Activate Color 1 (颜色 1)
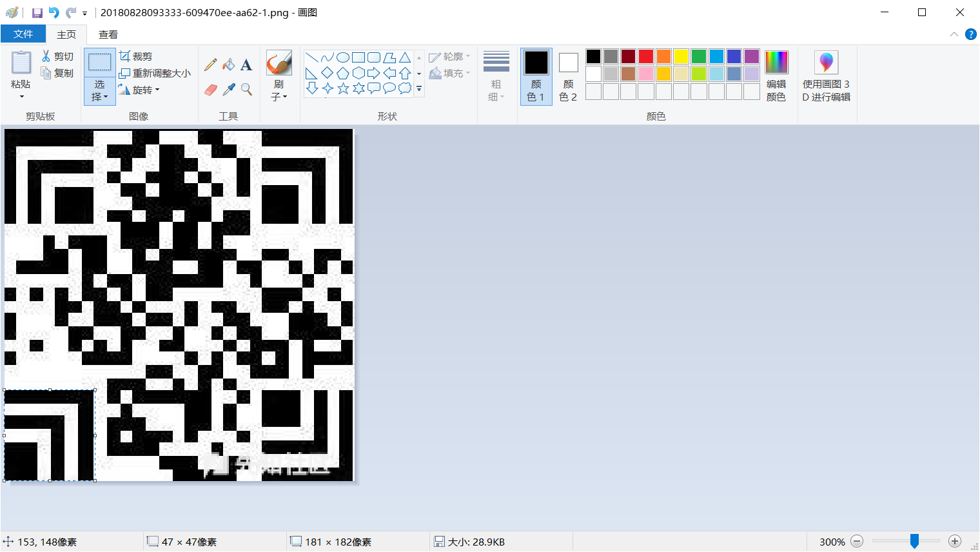The height and width of the screenshot is (552, 980). point(536,76)
